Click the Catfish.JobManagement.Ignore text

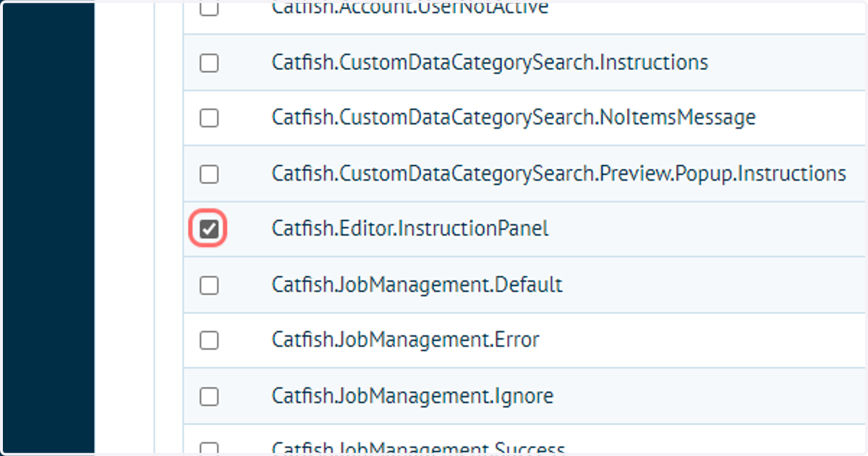412,396
